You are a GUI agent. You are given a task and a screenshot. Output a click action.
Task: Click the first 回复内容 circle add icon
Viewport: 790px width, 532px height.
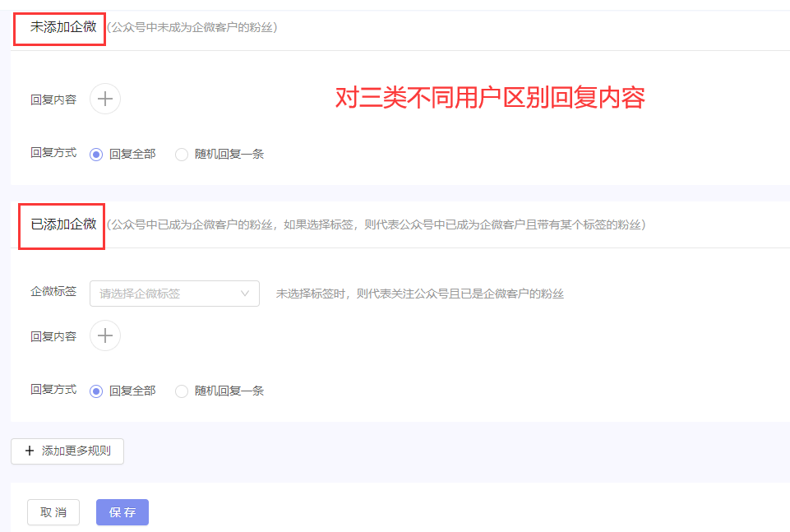click(x=104, y=98)
